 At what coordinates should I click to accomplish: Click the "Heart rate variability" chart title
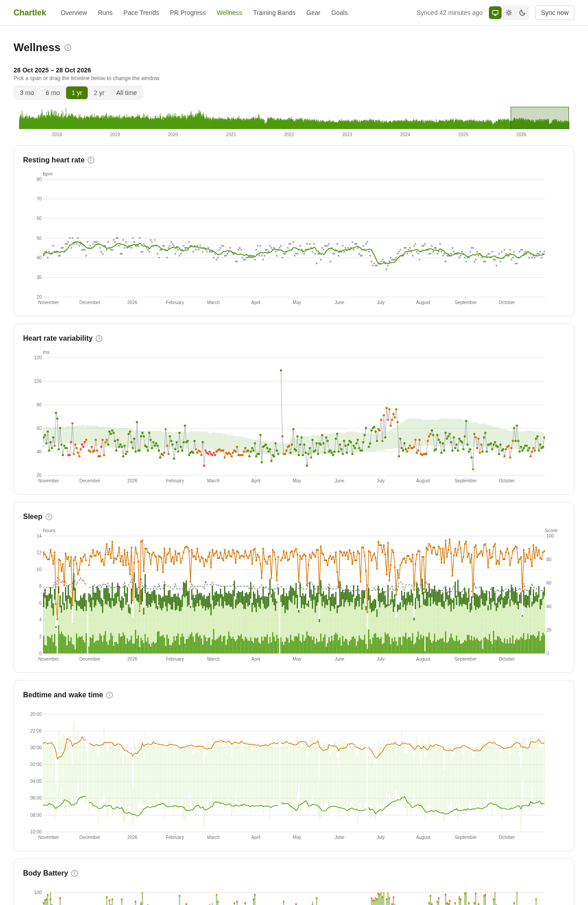pos(58,338)
